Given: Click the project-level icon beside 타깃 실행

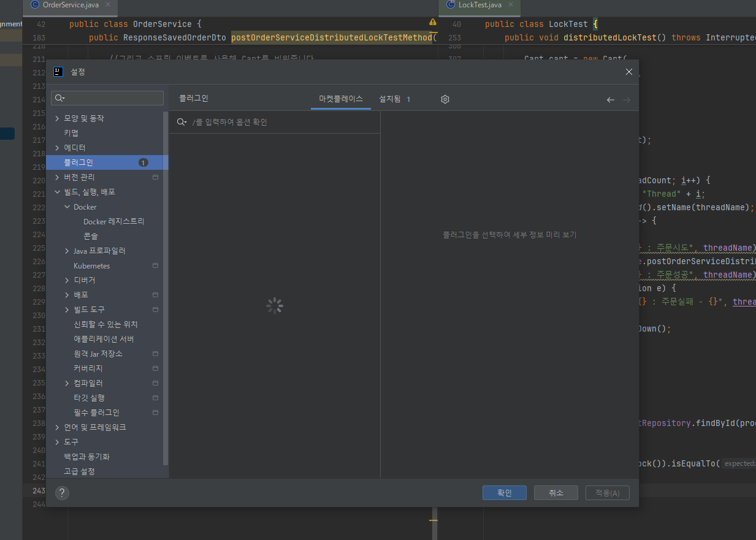Looking at the screenshot, I should pyautogui.click(x=155, y=398).
